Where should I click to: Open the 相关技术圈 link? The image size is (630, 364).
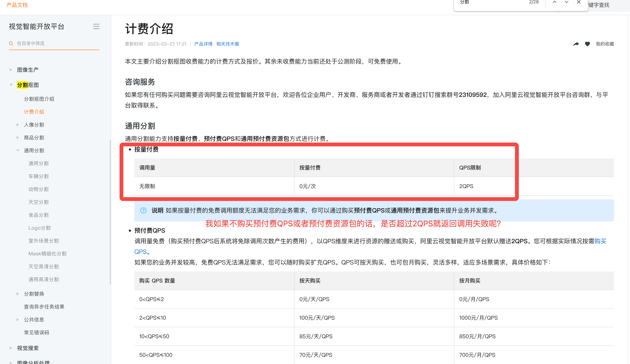tap(228, 44)
